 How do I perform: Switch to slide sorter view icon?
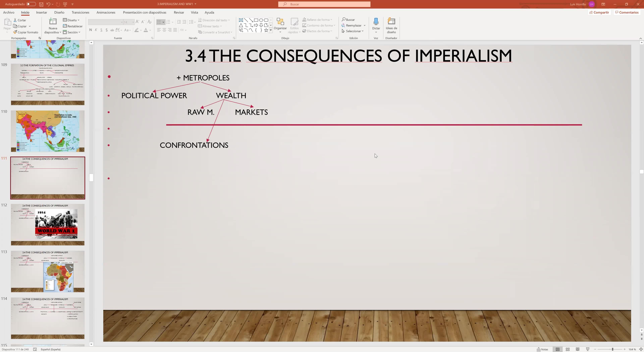[x=568, y=349]
